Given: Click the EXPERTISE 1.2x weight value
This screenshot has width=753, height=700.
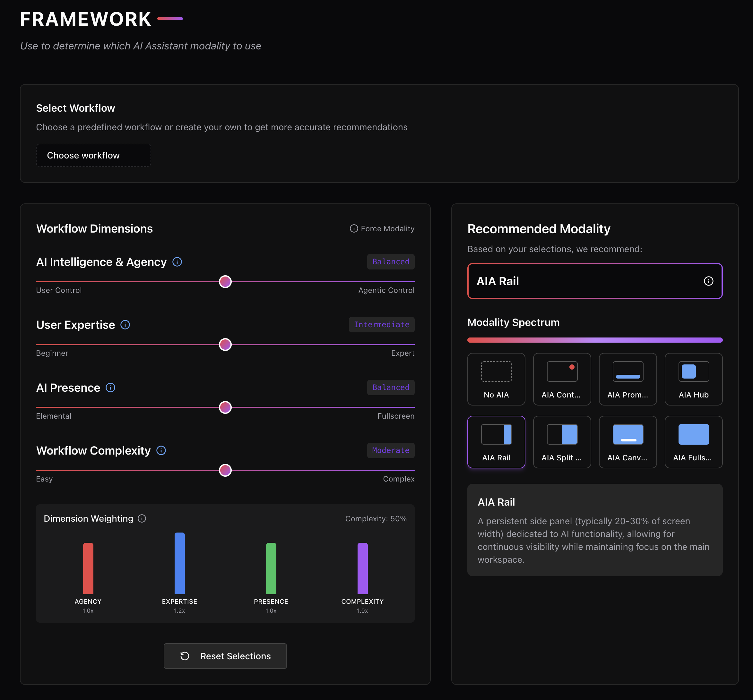Looking at the screenshot, I should point(179,610).
